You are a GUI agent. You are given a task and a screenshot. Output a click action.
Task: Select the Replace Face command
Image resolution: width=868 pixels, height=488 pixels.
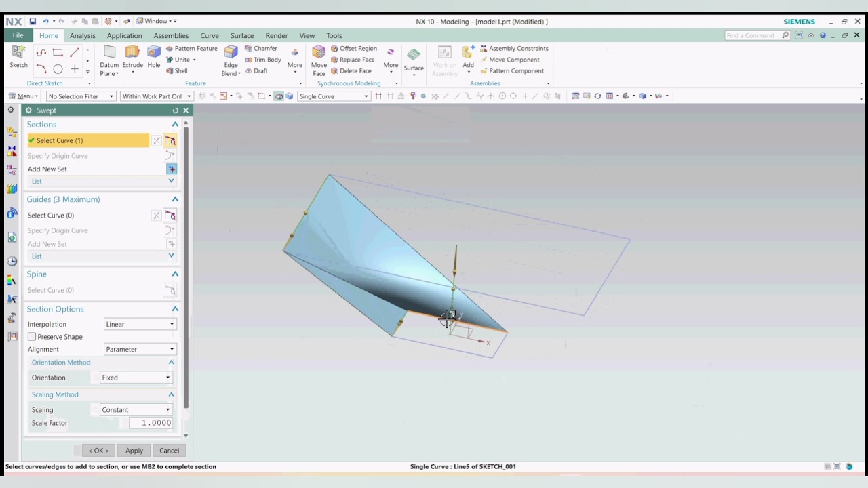[x=352, y=60]
